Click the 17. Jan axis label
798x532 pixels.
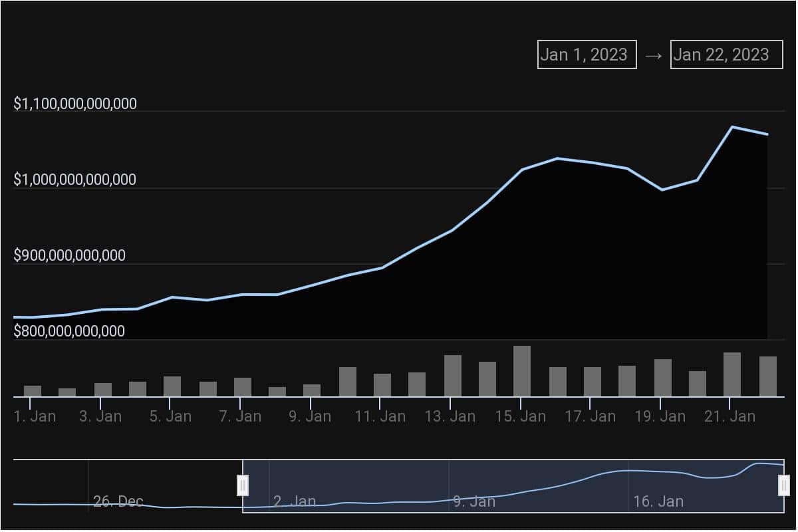(591, 417)
